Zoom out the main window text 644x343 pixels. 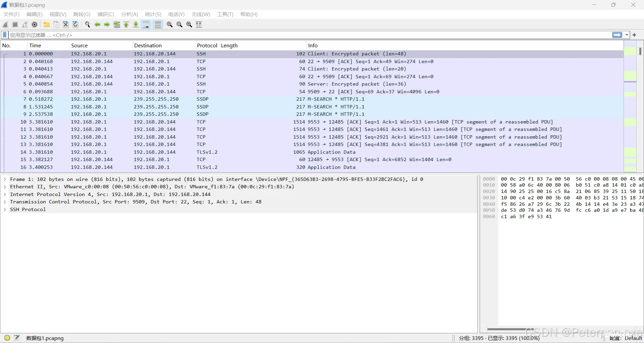179,24
